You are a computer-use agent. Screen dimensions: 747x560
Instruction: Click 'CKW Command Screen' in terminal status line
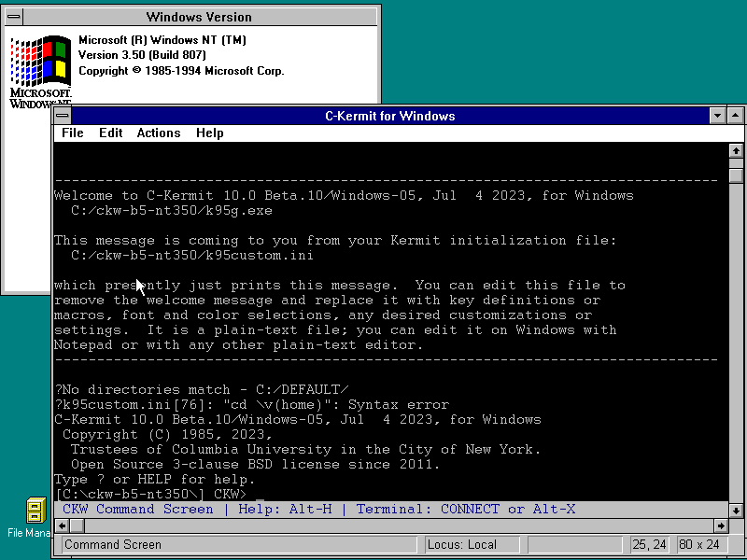137,509
